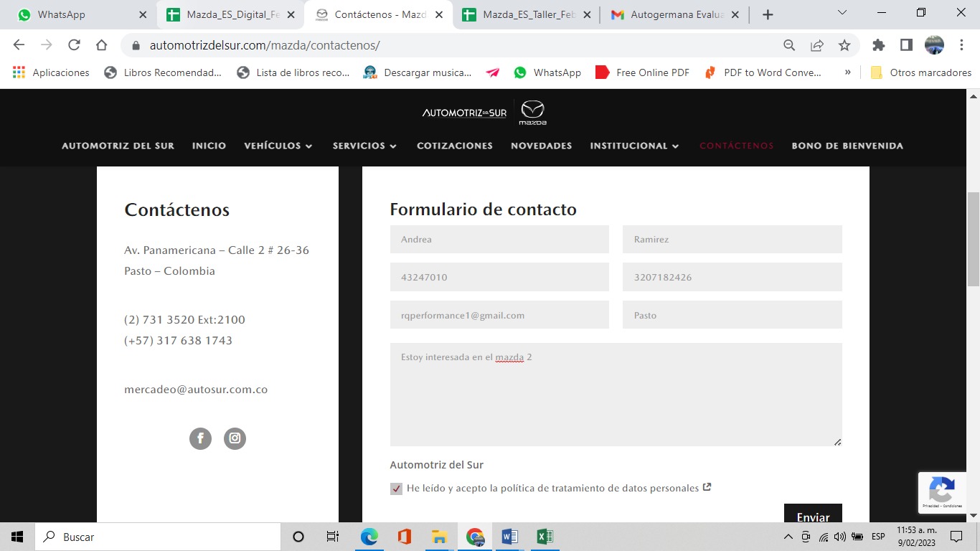Go back to the previous page
Image resolution: width=980 pixels, height=551 pixels.
(x=19, y=45)
